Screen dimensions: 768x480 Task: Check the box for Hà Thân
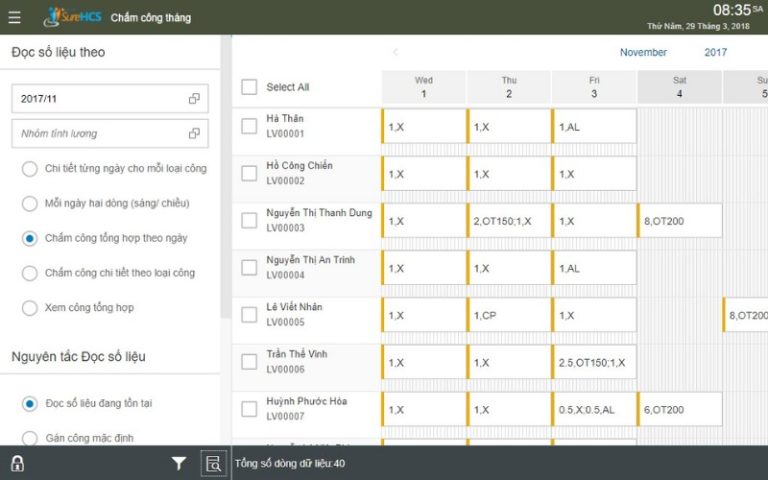coord(249,126)
